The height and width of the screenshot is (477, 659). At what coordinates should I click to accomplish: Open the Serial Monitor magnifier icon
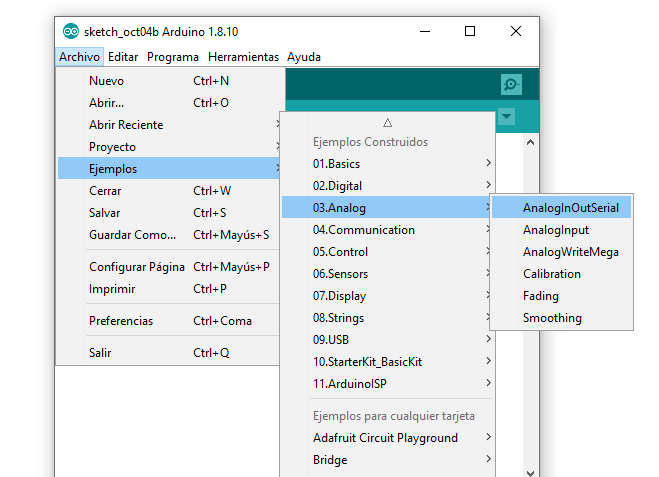[x=511, y=84]
